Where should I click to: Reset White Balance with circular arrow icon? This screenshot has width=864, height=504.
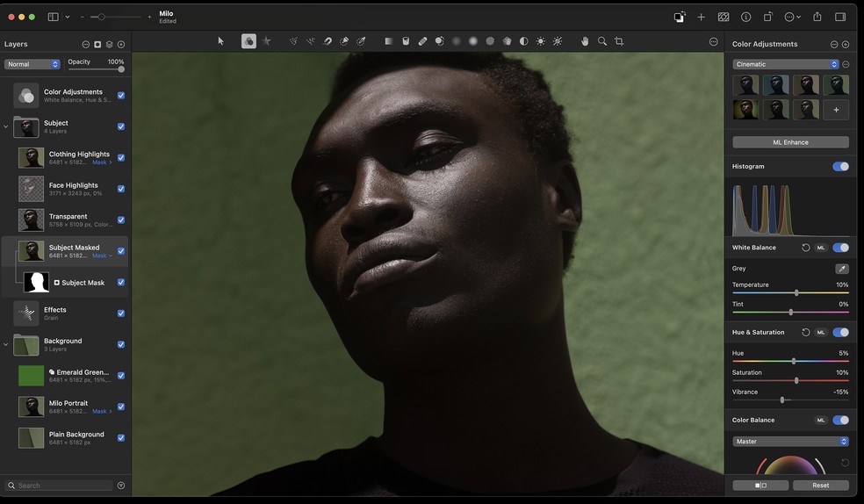click(806, 248)
